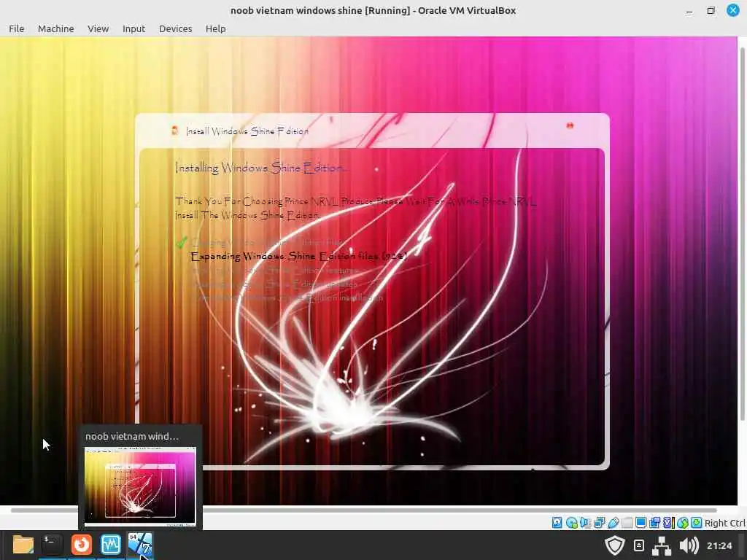The height and width of the screenshot is (560, 747).
Task: Launch the terminal from the taskbar
Action: [52, 545]
